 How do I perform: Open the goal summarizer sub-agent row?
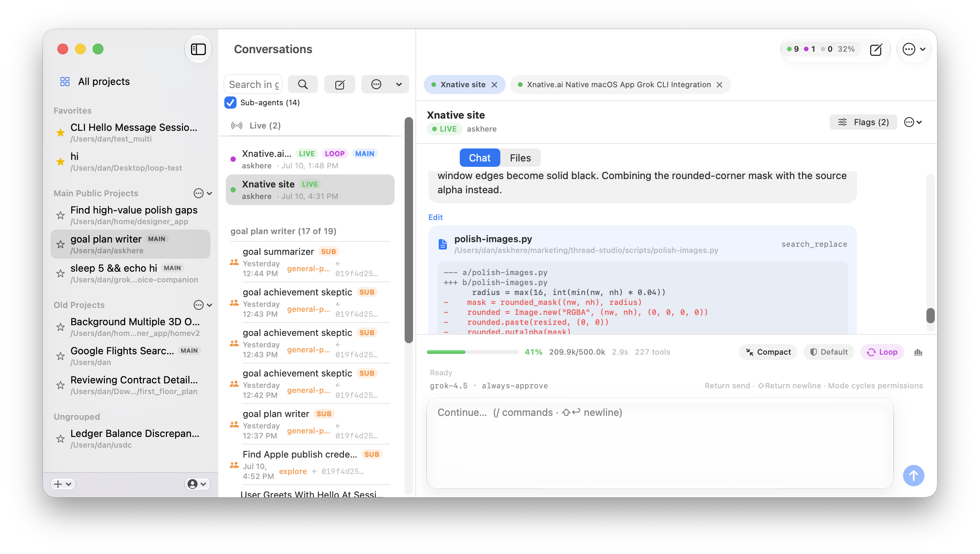tap(310, 262)
